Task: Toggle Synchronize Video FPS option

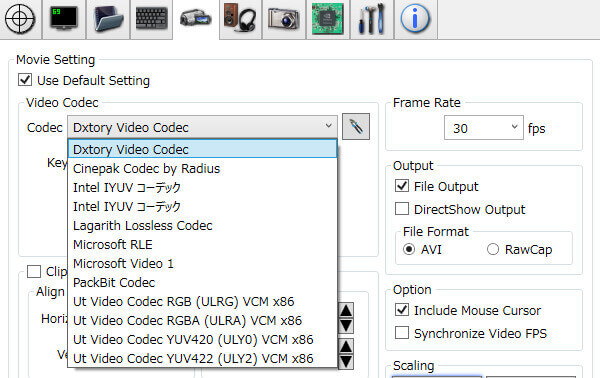Action: [x=401, y=333]
